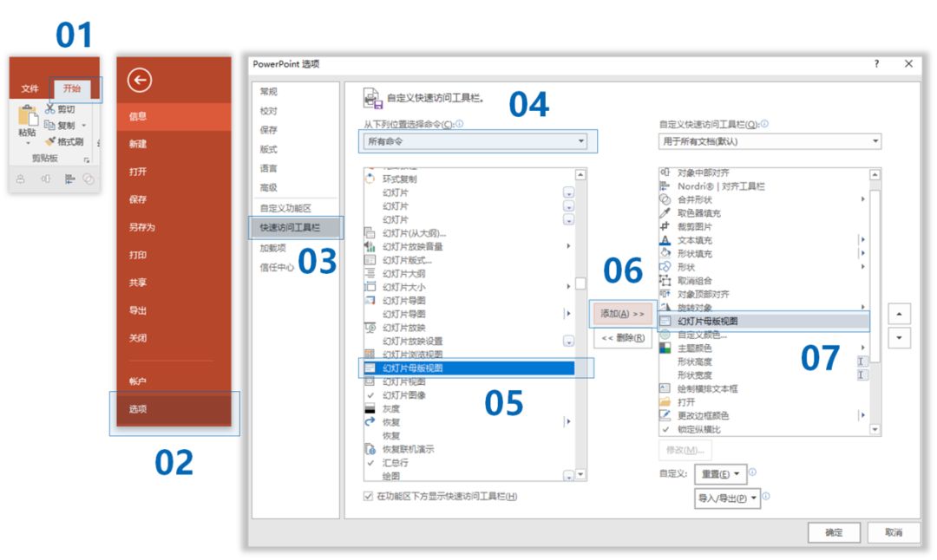Viewport: 937px width, 560px height.
Task: Open 选项 in the backstage menu
Action: pos(174,409)
